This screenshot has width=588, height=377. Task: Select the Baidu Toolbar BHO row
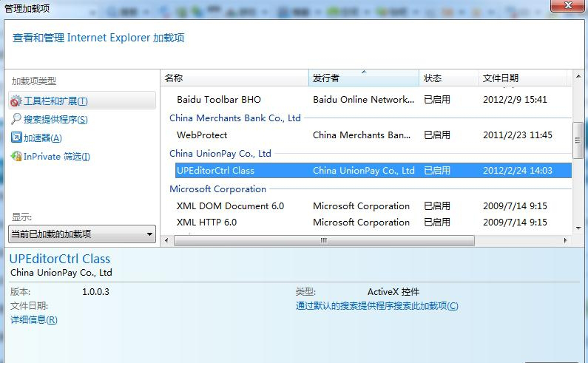coord(373,99)
